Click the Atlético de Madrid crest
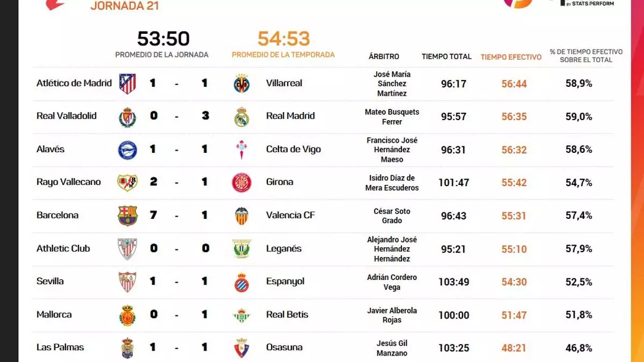 [128, 84]
